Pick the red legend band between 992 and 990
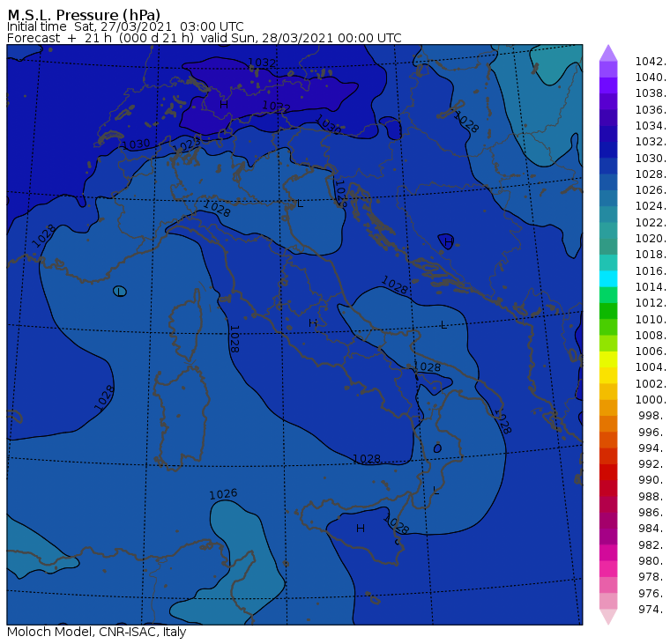 click(x=608, y=472)
